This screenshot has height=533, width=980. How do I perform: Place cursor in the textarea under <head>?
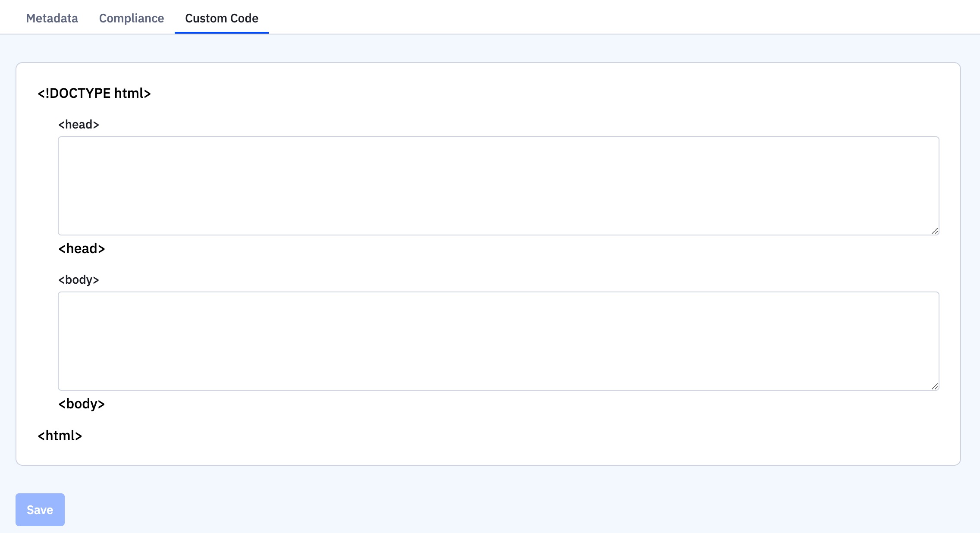click(x=498, y=185)
